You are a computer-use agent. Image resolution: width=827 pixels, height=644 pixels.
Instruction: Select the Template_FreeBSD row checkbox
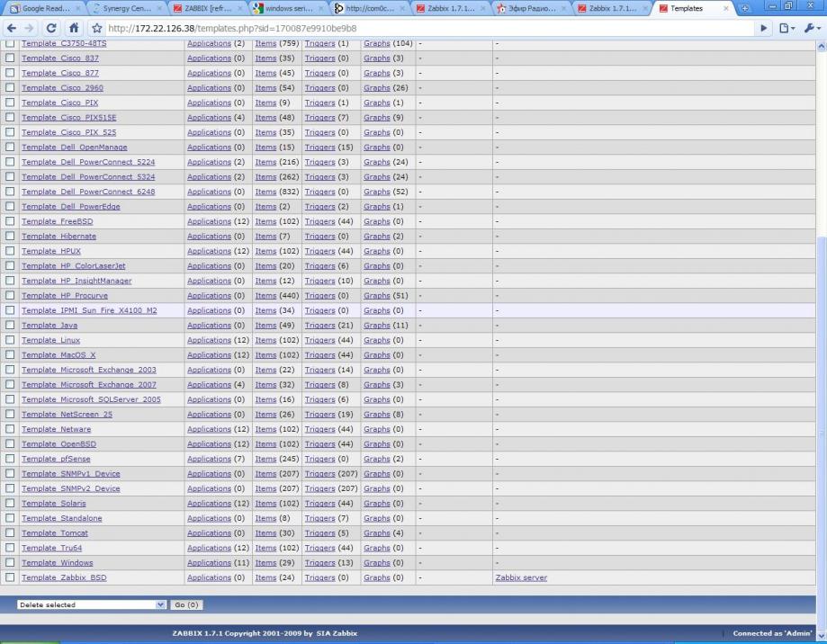pyautogui.click(x=10, y=221)
